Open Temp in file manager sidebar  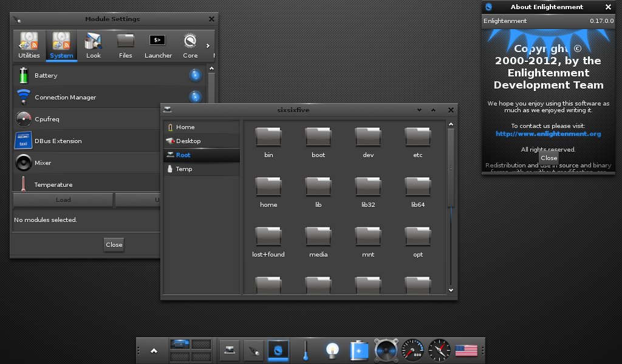202,169
